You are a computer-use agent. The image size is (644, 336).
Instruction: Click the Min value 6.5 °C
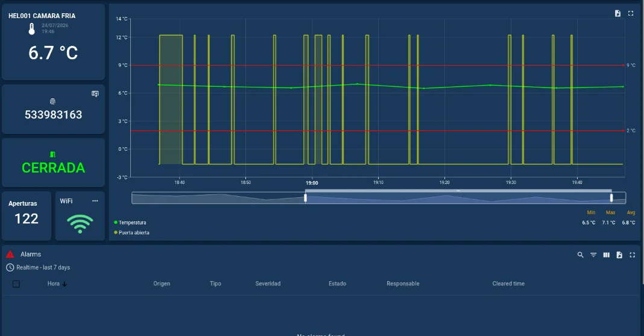click(589, 223)
